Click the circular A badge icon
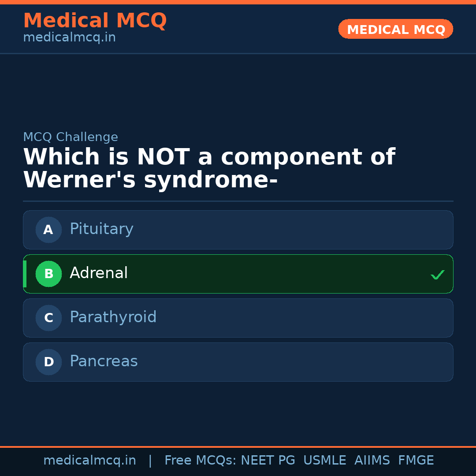Viewport: 476px width, 476px height. (48, 230)
